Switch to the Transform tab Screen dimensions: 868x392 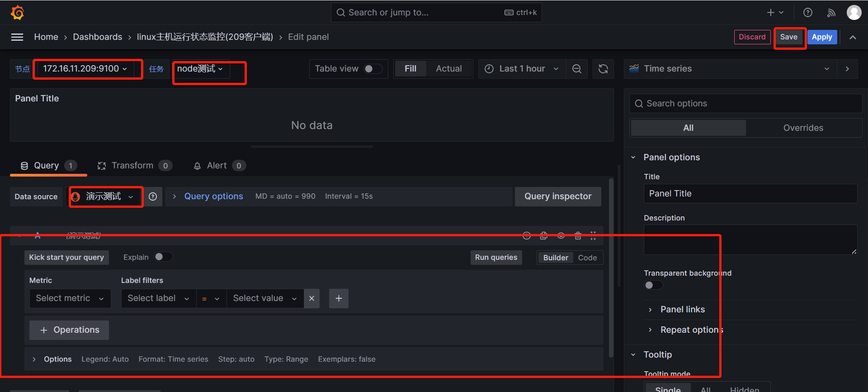132,166
